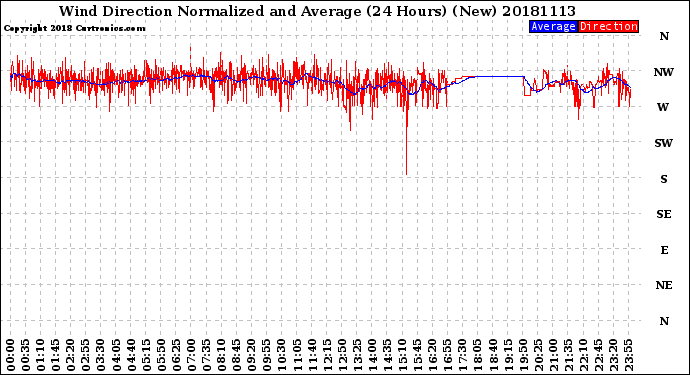Click the 11:40 time axis label
Screen dimensions: 690x375
point(312,355)
